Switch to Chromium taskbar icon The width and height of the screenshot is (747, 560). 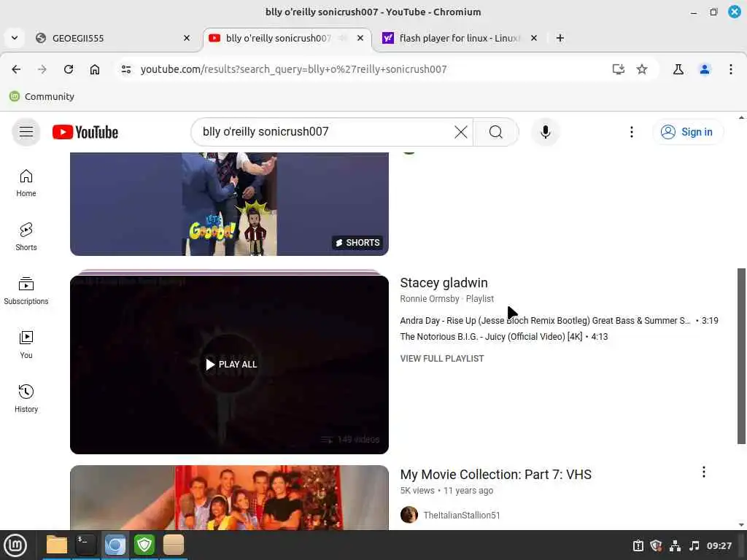[x=115, y=545]
